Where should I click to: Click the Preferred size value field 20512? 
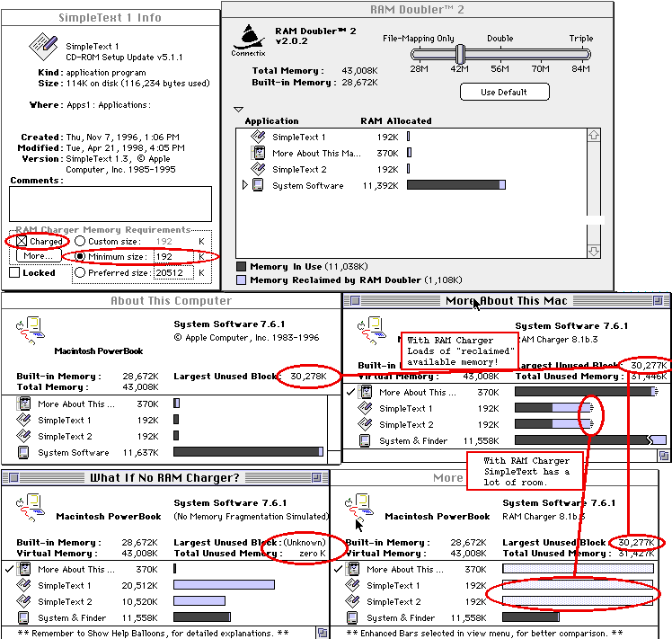[x=173, y=272]
